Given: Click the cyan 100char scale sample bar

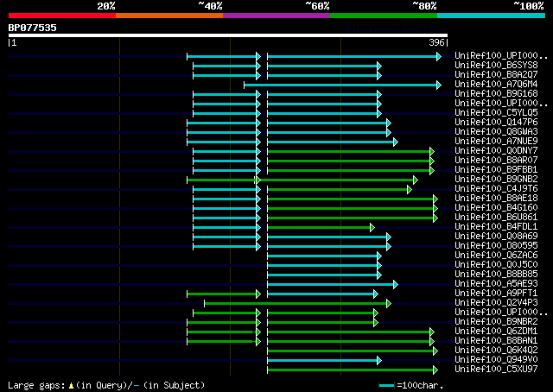Looking at the screenshot, I should (x=386, y=386).
